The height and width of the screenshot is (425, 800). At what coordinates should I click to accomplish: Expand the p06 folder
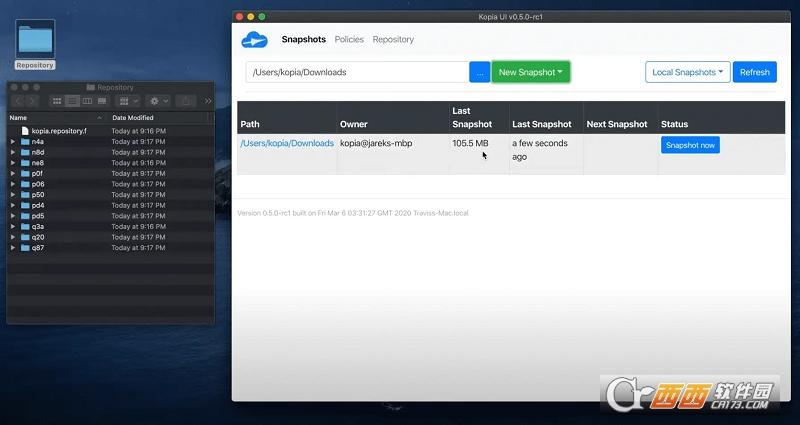pyautogui.click(x=13, y=184)
